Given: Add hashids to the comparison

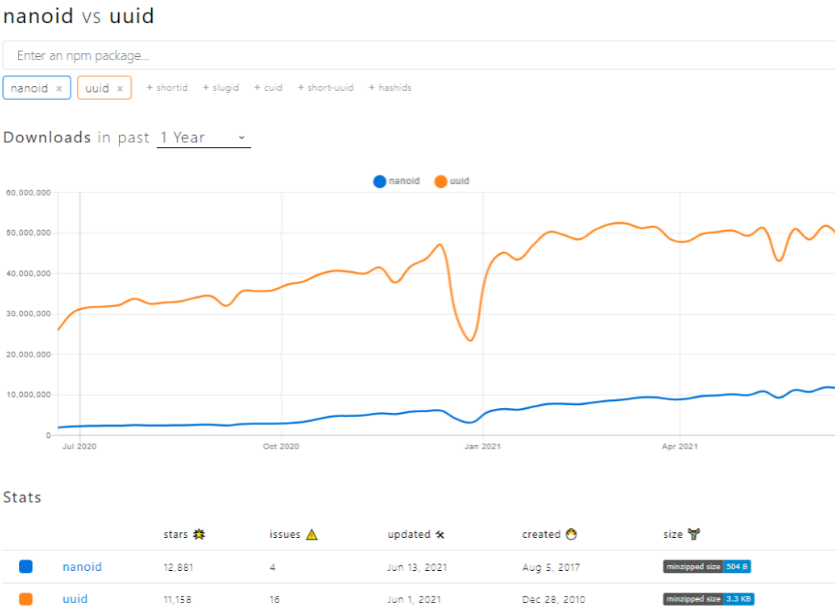Looking at the screenshot, I should (390, 87).
